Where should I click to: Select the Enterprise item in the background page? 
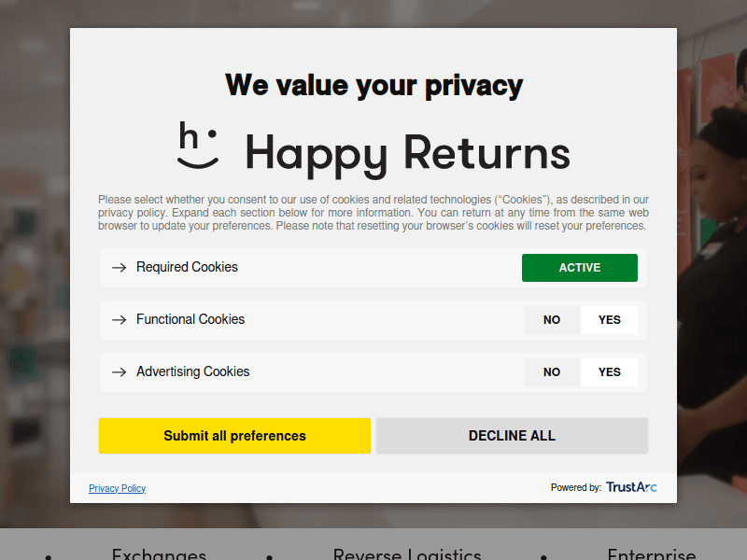[x=651, y=553]
